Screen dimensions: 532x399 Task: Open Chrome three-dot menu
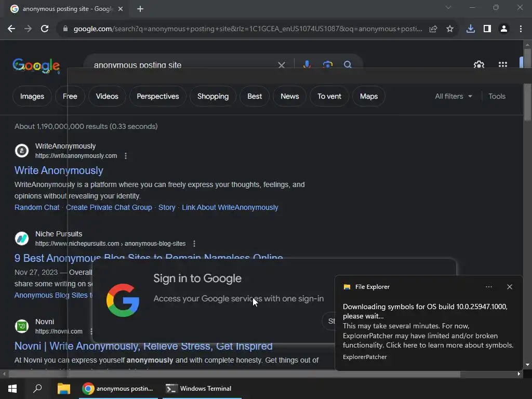coord(521,29)
